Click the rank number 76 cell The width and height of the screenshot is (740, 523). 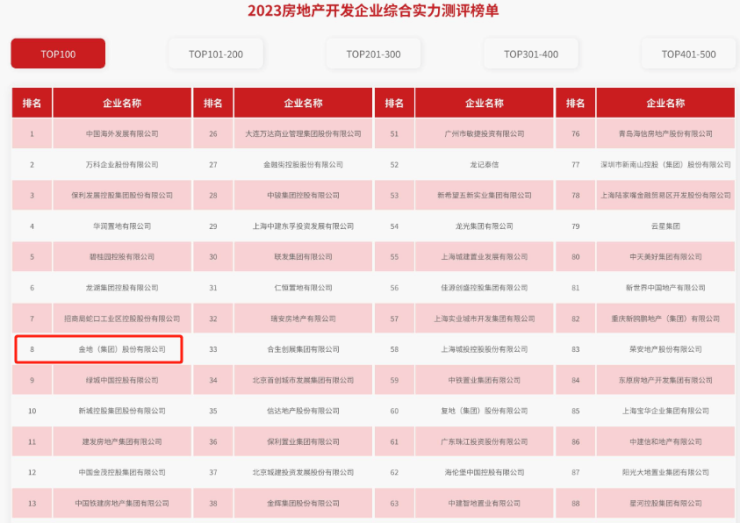click(575, 134)
